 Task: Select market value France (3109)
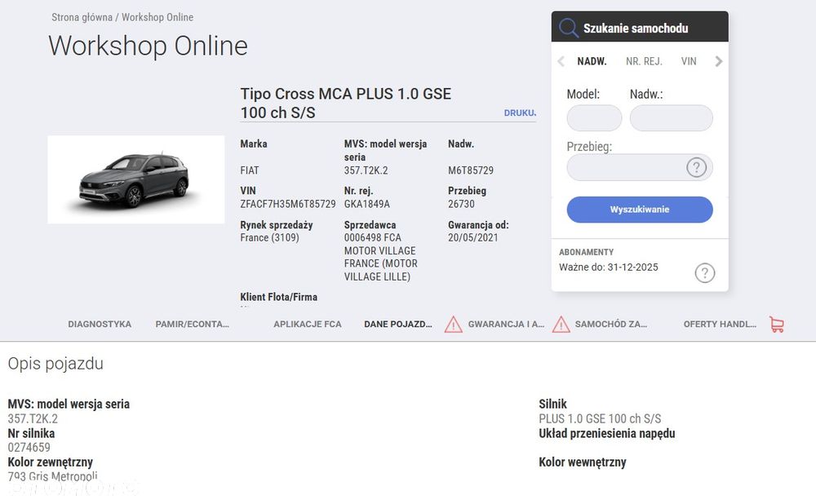coord(269,237)
